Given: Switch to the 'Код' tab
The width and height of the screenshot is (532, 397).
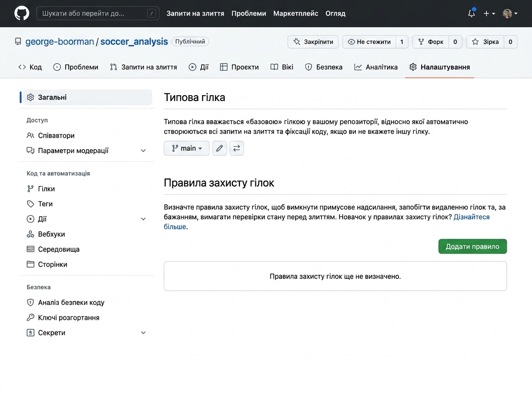Looking at the screenshot, I should pos(30,67).
